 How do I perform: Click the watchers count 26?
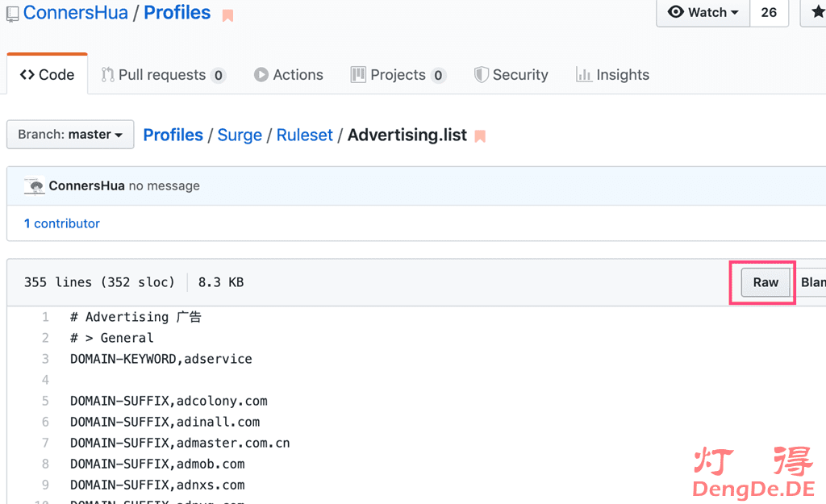pos(769,12)
